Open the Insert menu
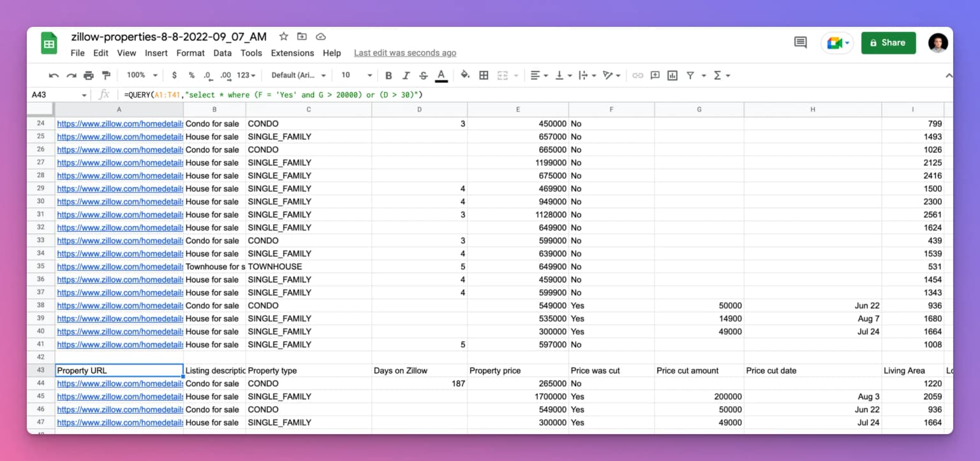980x461 pixels. pyautogui.click(x=156, y=53)
